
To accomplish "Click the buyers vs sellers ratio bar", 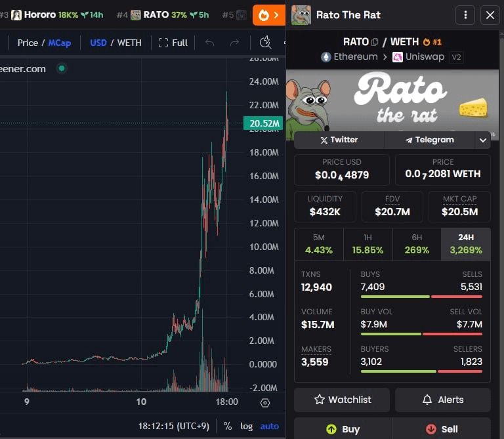I will pyautogui.click(x=421, y=371).
